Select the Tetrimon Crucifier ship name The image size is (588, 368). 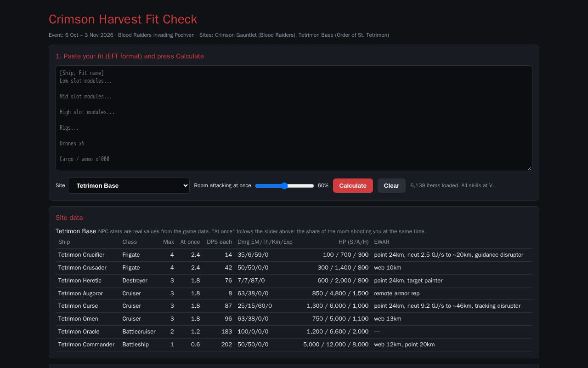pos(81,255)
